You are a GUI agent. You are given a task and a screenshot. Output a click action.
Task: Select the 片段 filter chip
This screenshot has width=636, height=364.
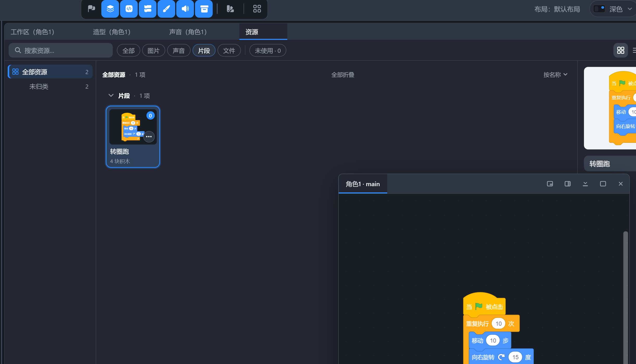[204, 50]
